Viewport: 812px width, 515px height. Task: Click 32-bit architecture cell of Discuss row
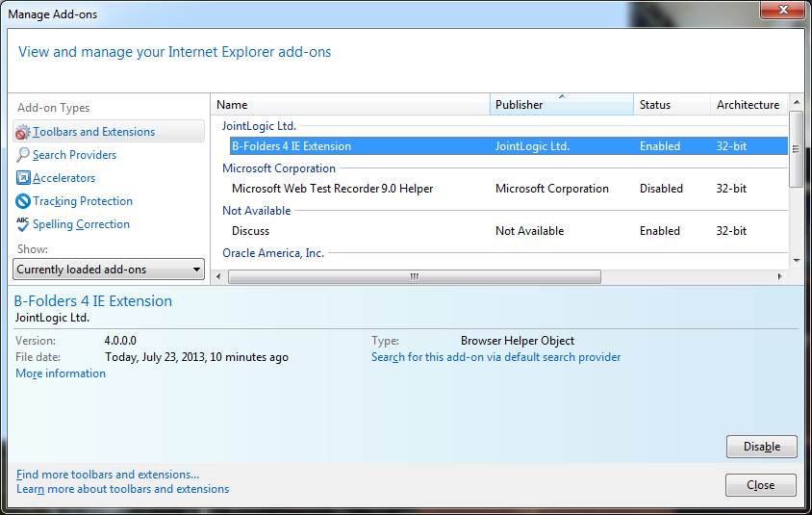click(x=731, y=231)
